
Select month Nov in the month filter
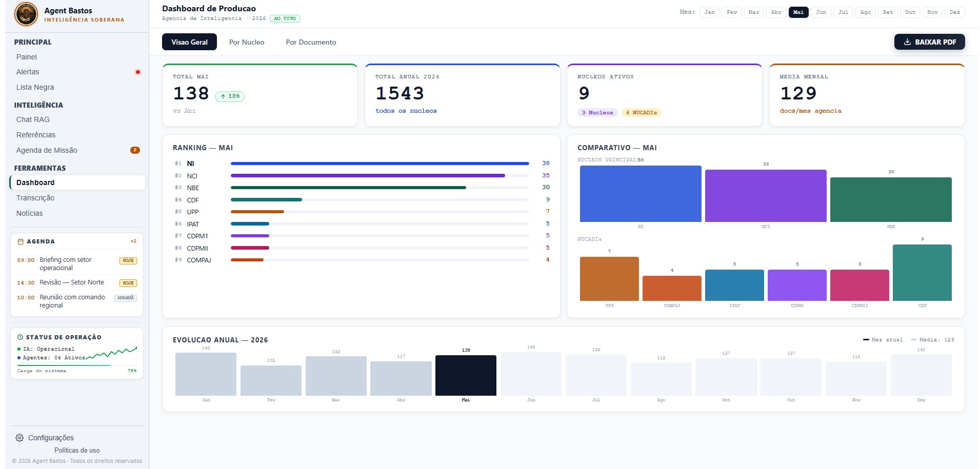tap(932, 12)
